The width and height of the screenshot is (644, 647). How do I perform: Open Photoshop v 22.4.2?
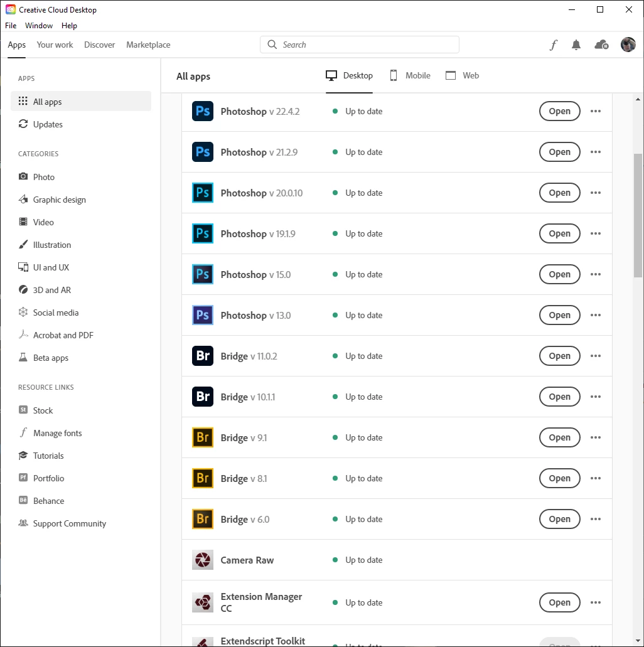(559, 111)
